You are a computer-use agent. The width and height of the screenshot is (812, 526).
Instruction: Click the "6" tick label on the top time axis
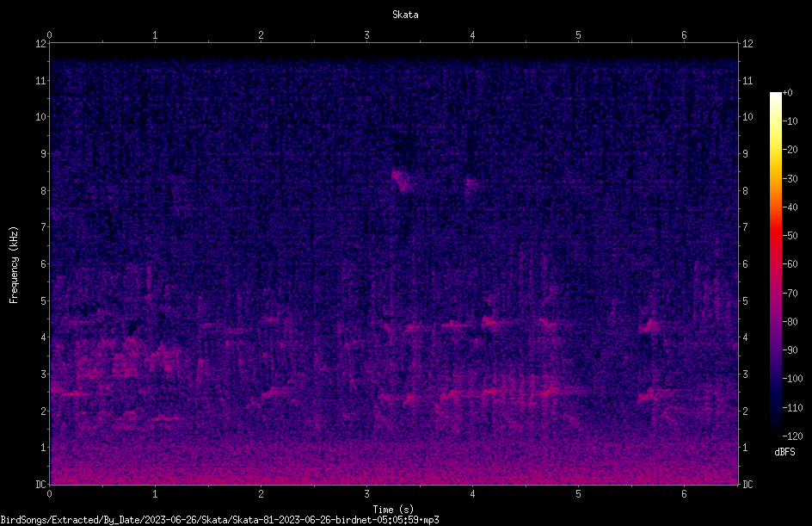[684, 35]
